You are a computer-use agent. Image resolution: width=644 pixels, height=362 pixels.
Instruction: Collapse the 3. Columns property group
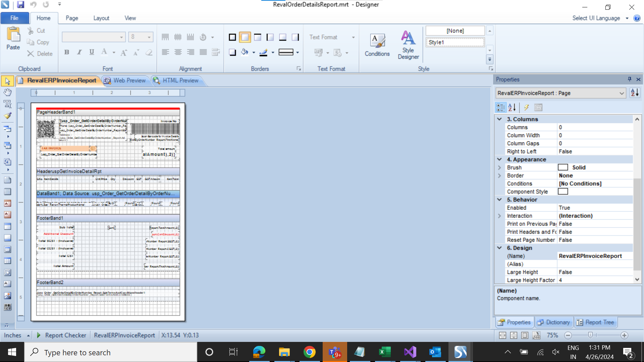pos(499,119)
